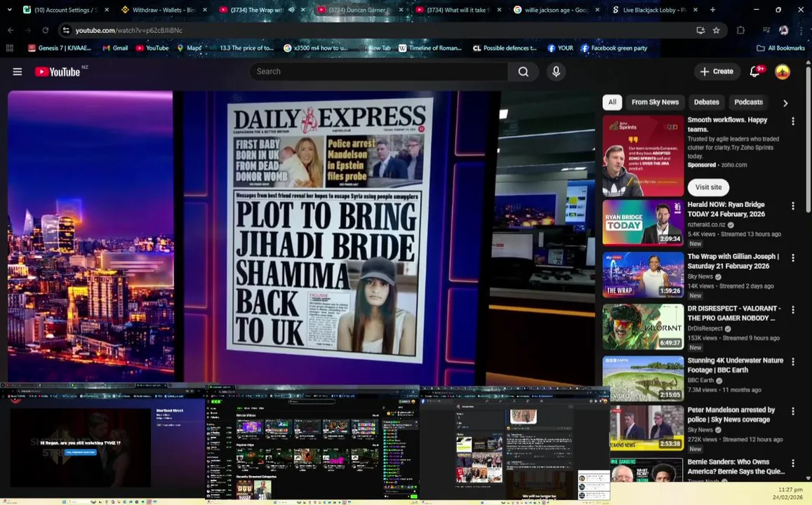Open the Gmail bookmark
Image resolution: width=812 pixels, height=505 pixels.
tap(115, 48)
